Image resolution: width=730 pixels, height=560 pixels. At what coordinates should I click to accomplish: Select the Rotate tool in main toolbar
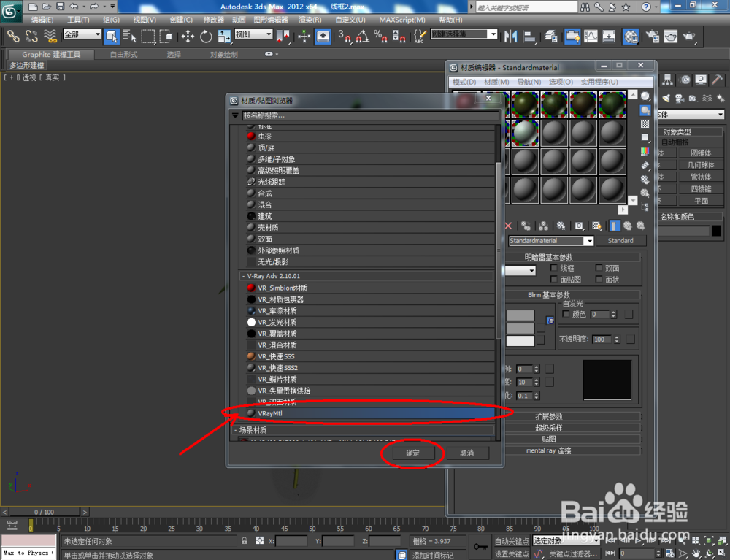coord(206,37)
